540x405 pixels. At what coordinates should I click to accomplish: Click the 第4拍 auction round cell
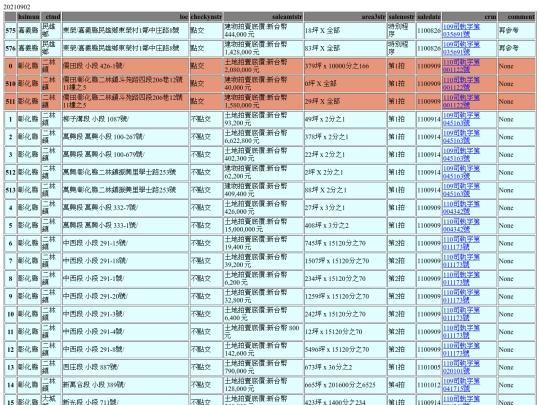(401, 385)
